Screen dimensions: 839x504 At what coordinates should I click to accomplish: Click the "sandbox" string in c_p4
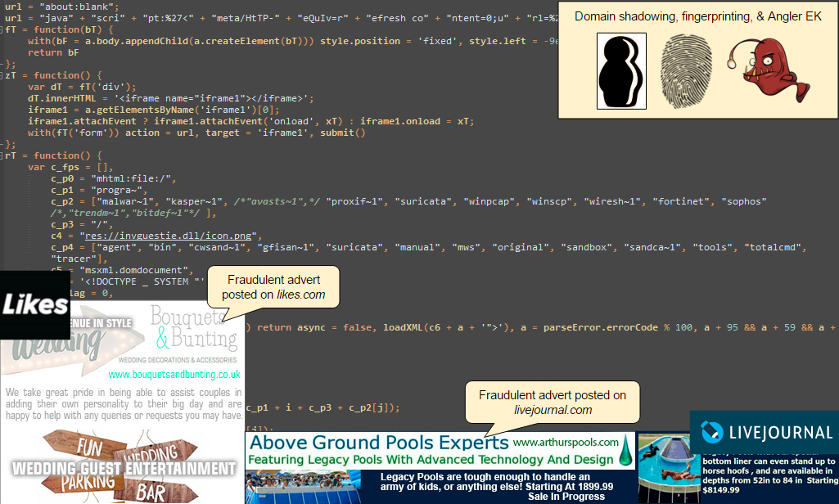tap(586, 247)
